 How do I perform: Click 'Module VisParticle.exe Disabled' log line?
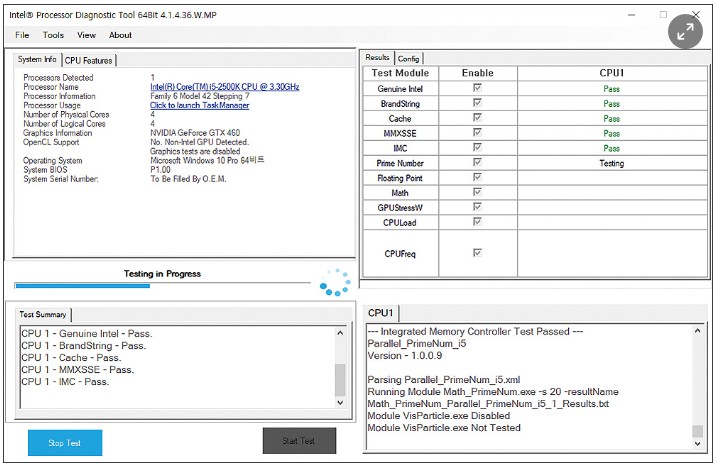[x=439, y=416]
